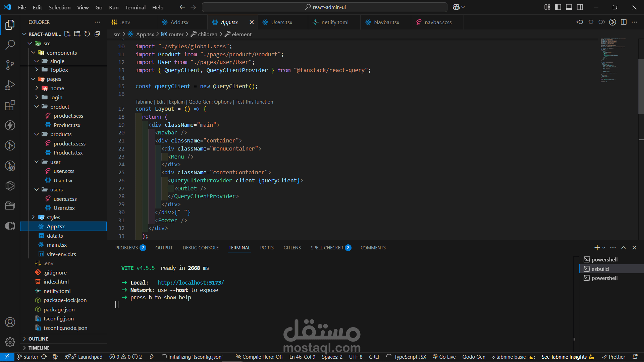Open the new terminal dropdown arrow
Image resolution: width=644 pixels, height=362 pixels.
[604, 248]
